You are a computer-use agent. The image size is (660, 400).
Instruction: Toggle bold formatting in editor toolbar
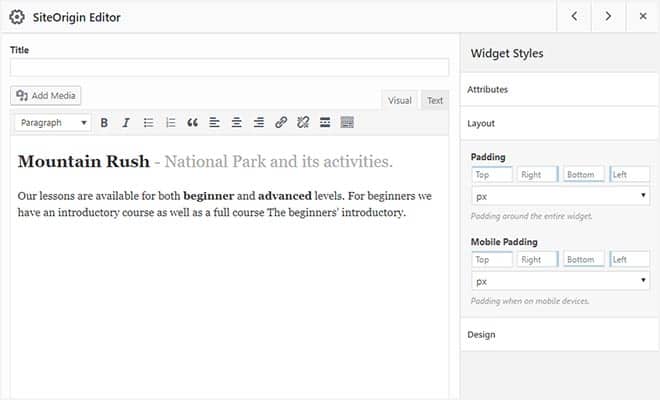(x=104, y=123)
